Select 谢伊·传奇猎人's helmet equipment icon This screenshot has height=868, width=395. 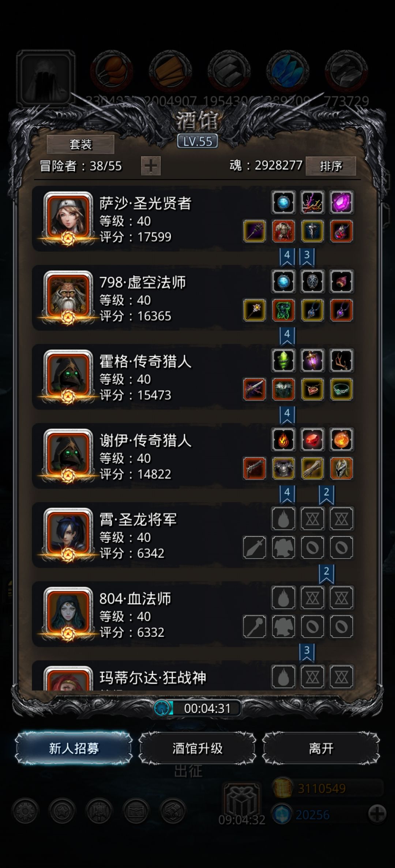pos(341,469)
